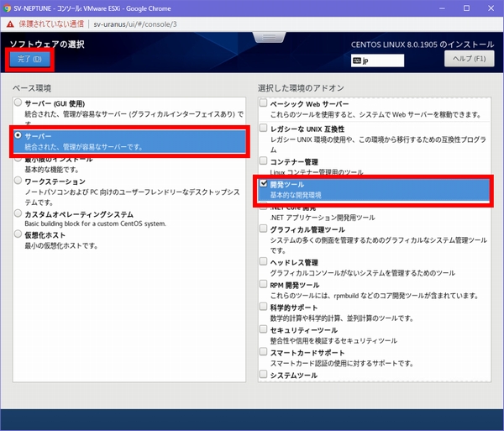Close the SV-NEPTUNE console window

pyautogui.click(x=491, y=8)
